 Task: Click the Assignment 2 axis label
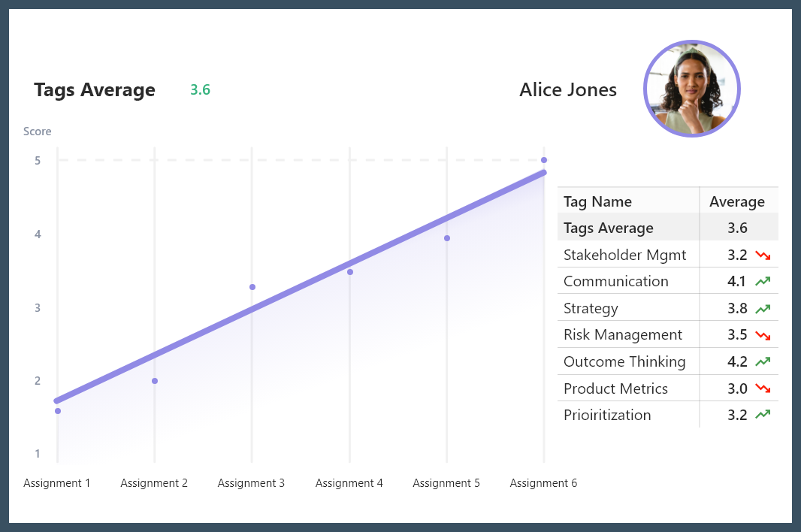point(154,483)
